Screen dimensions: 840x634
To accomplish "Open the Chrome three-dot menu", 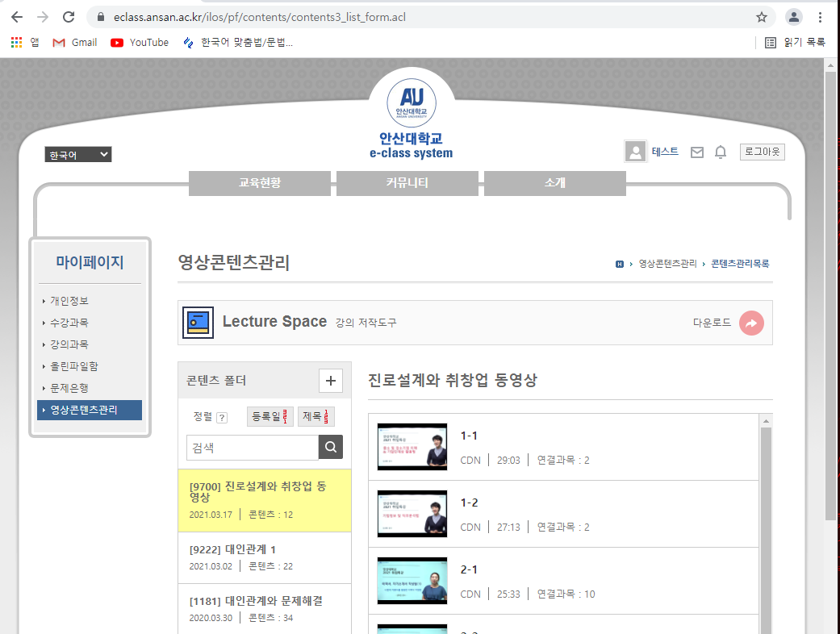I will click(820, 17).
